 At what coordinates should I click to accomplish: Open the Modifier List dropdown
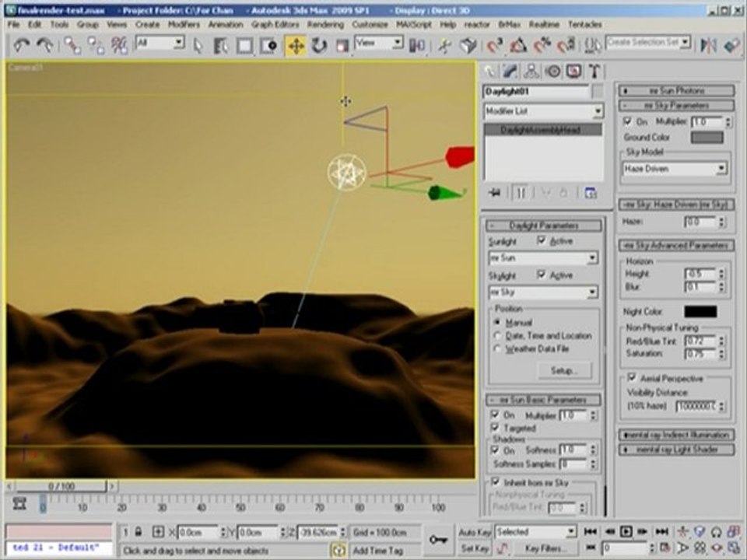pyautogui.click(x=544, y=111)
